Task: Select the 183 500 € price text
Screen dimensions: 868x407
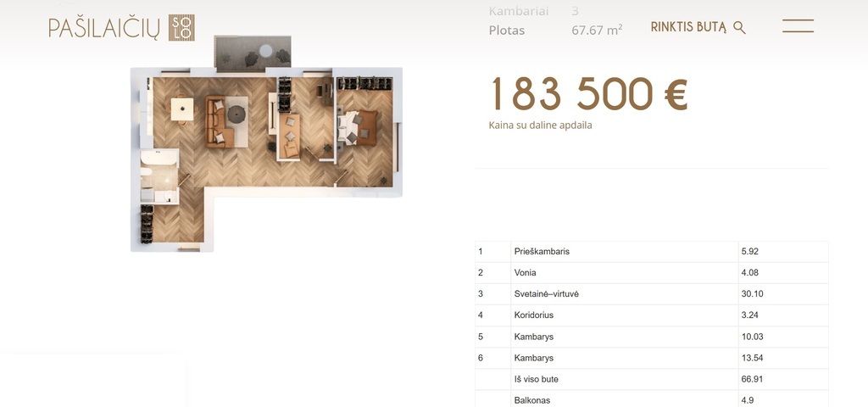Action: pyautogui.click(x=589, y=94)
